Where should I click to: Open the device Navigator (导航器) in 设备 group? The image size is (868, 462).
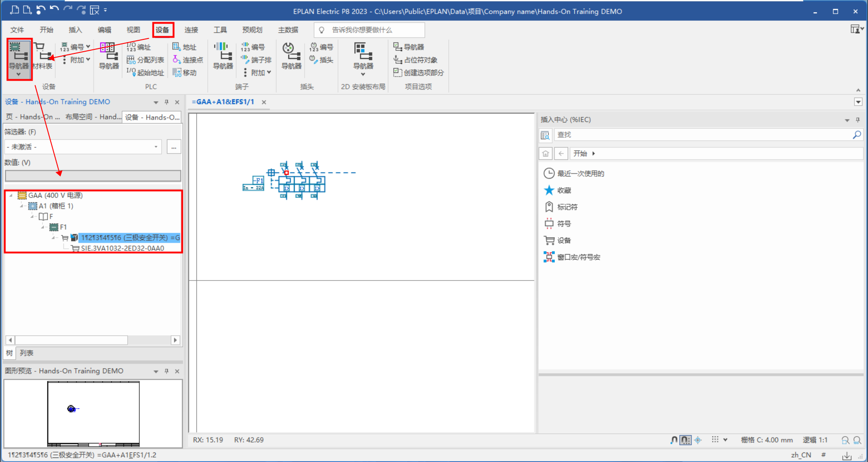[19, 59]
